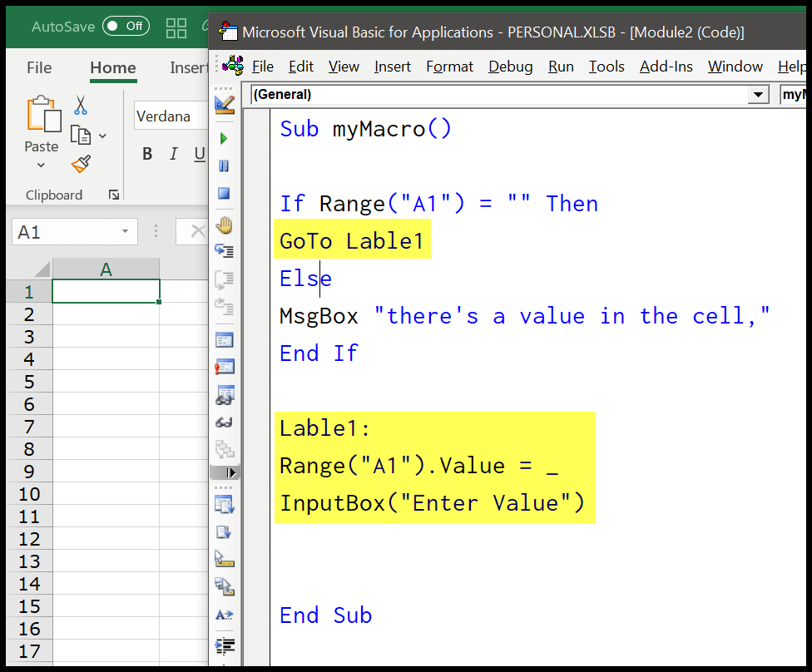Toggle the AutoSave switch

point(126,27)
